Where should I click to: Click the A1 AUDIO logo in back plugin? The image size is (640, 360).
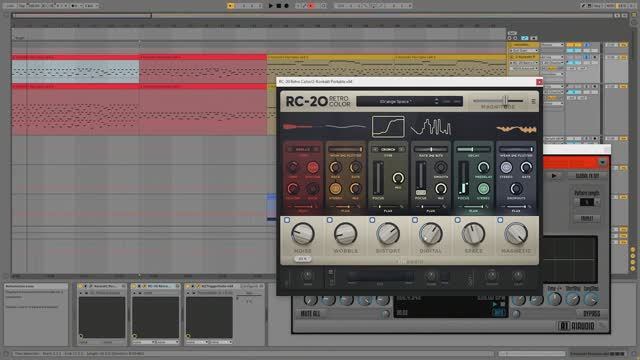coord(576,326)
